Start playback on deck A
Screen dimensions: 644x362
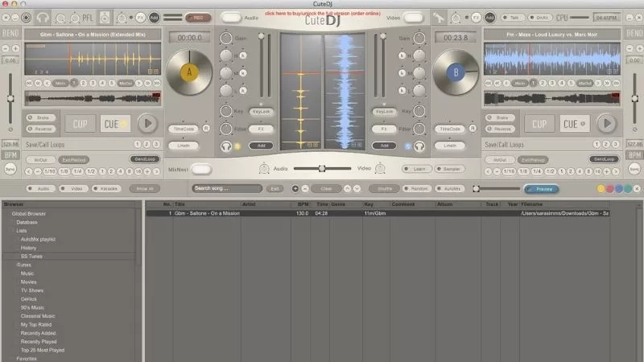(147, 124)
